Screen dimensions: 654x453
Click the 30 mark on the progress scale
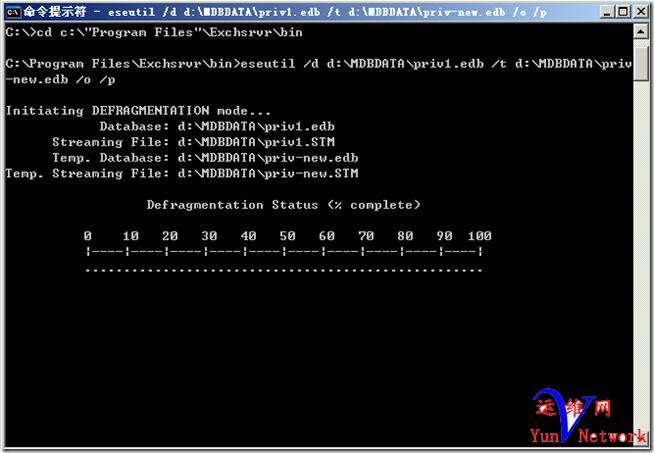tap(209, 236)
